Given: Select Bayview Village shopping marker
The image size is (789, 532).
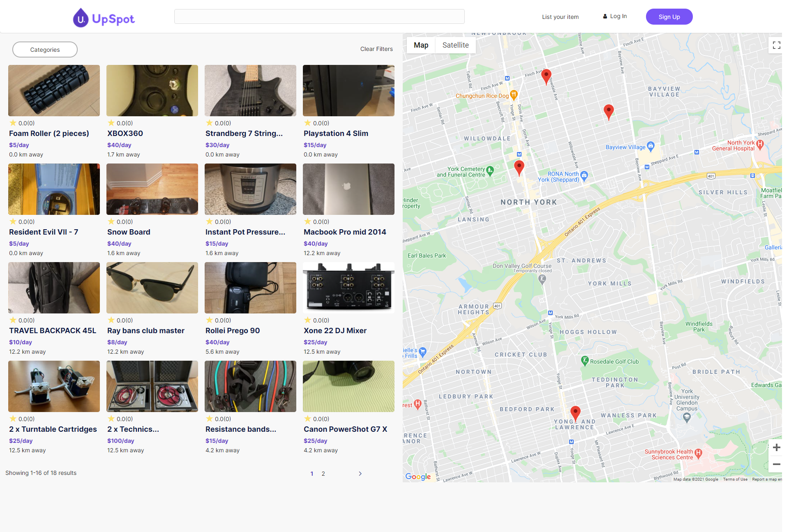Looking at the screenshot, I should pyautogui.click(x=651, y=146).
